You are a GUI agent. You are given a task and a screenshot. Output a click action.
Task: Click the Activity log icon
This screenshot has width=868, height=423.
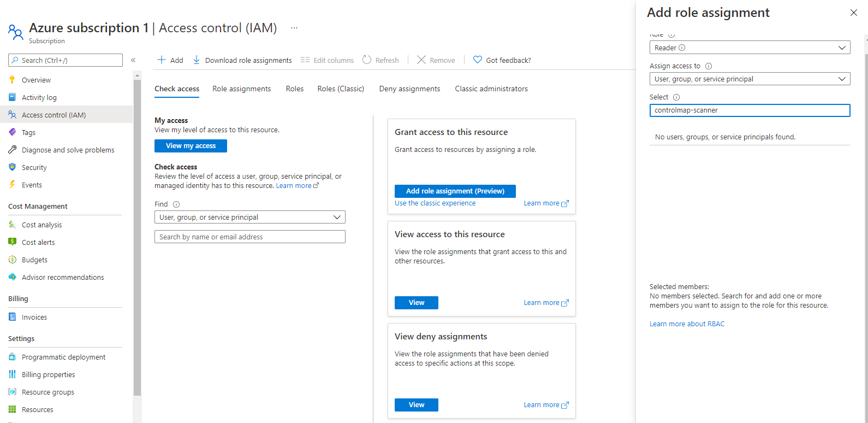pyautogui.click(x=12, y=97)
